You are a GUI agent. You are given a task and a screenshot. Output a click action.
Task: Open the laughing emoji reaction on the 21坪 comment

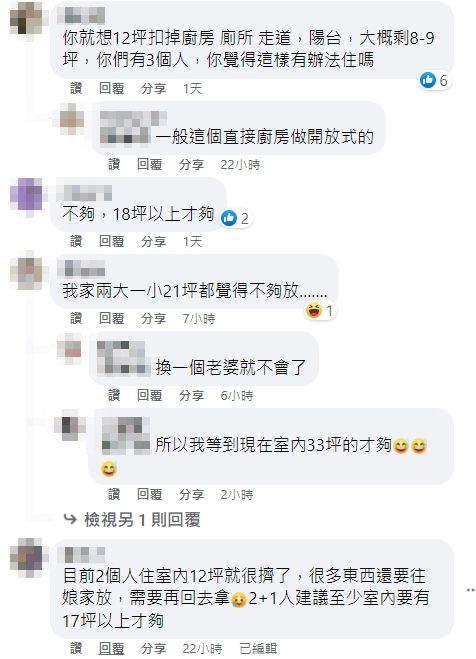coord(321,311)
